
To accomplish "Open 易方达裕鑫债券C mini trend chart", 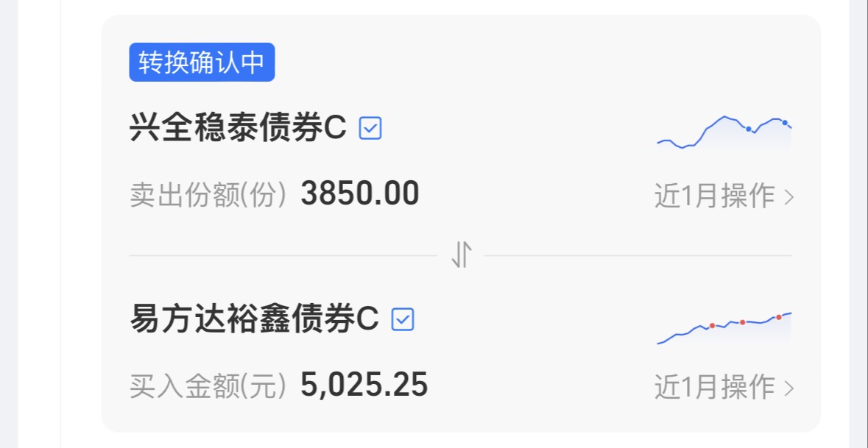I will (x=724, y=328).
